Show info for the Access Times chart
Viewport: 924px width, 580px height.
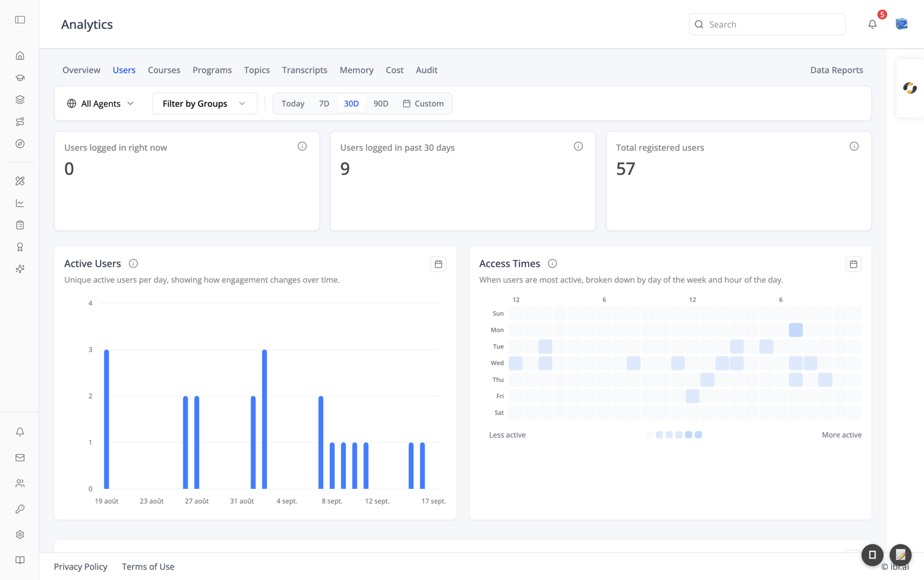[552, 263]
